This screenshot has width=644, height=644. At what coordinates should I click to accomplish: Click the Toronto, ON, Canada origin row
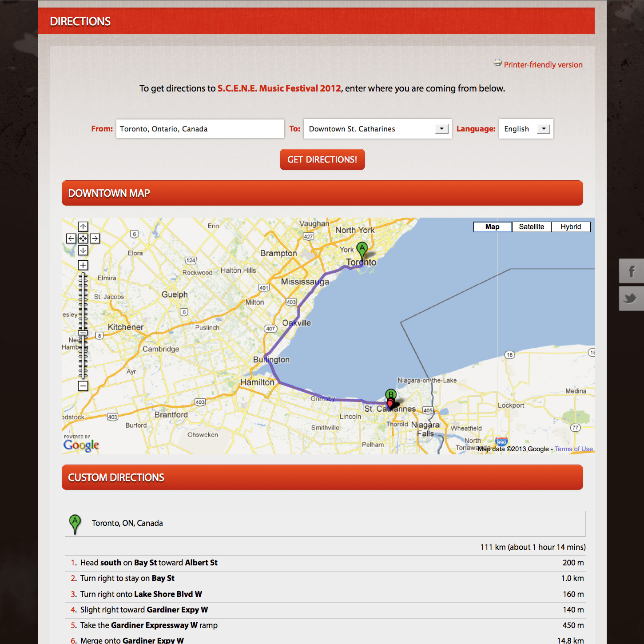click(325, 524)
